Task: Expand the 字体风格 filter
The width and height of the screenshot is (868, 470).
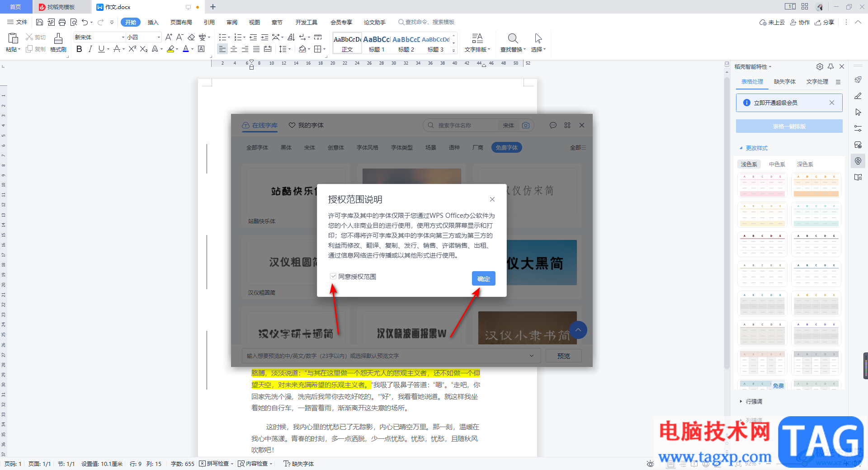Action: click(x=368, y=147)
